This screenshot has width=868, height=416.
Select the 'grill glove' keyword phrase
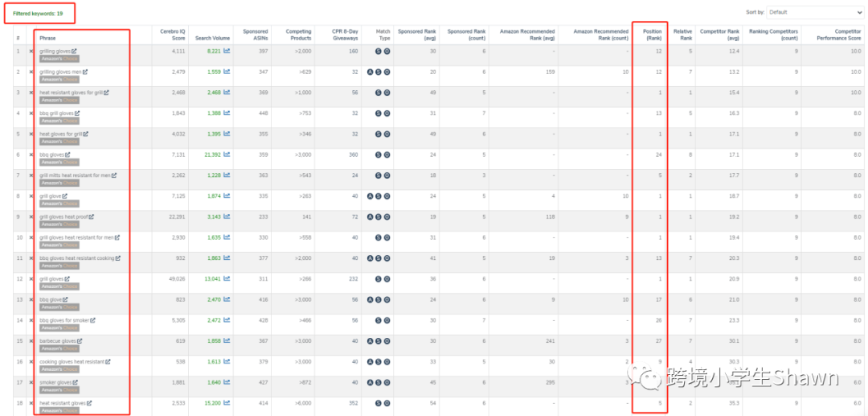[50, 196]
